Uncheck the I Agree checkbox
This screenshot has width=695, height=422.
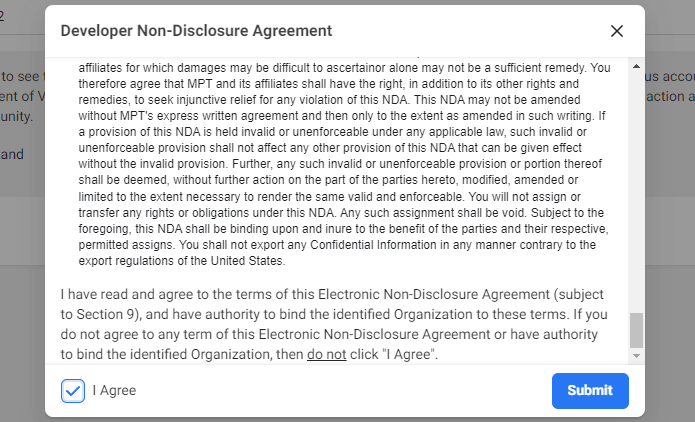point(73,391)
